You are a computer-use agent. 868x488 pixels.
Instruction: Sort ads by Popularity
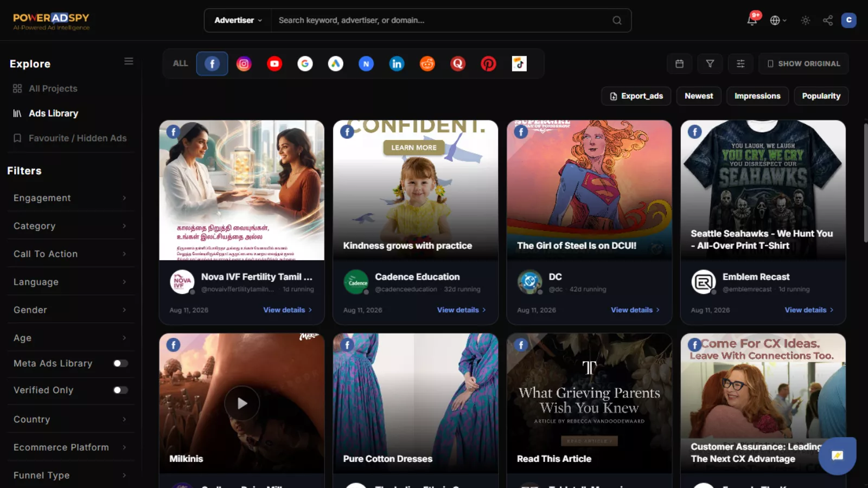tap(821, 96)
